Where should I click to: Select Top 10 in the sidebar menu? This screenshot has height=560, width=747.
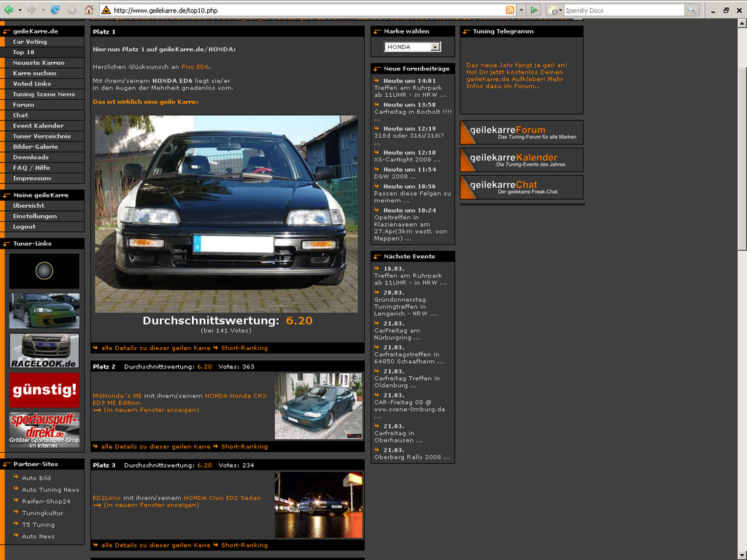pos(23,52)
